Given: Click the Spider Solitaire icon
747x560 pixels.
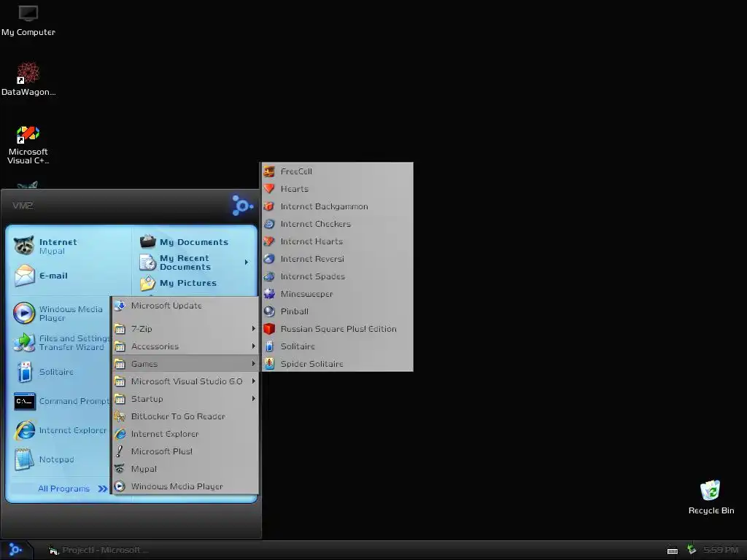Looking at the screenshot, I should click(269, 364).
